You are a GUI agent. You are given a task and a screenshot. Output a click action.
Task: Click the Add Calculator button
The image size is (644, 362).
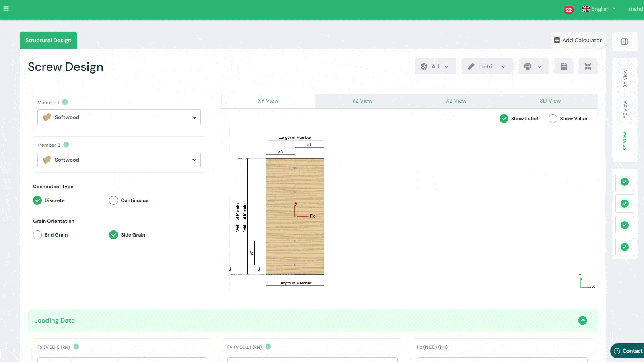point(578,40)
